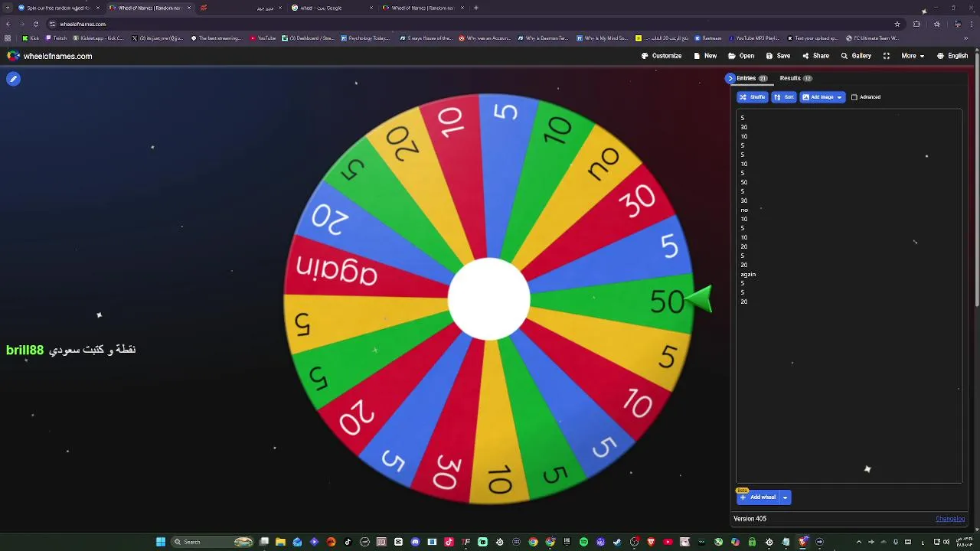The height and width of the screenshot is (551, 980).
Task: Expand the Add image dropdown arrow
Action: [x=840, y=97]
